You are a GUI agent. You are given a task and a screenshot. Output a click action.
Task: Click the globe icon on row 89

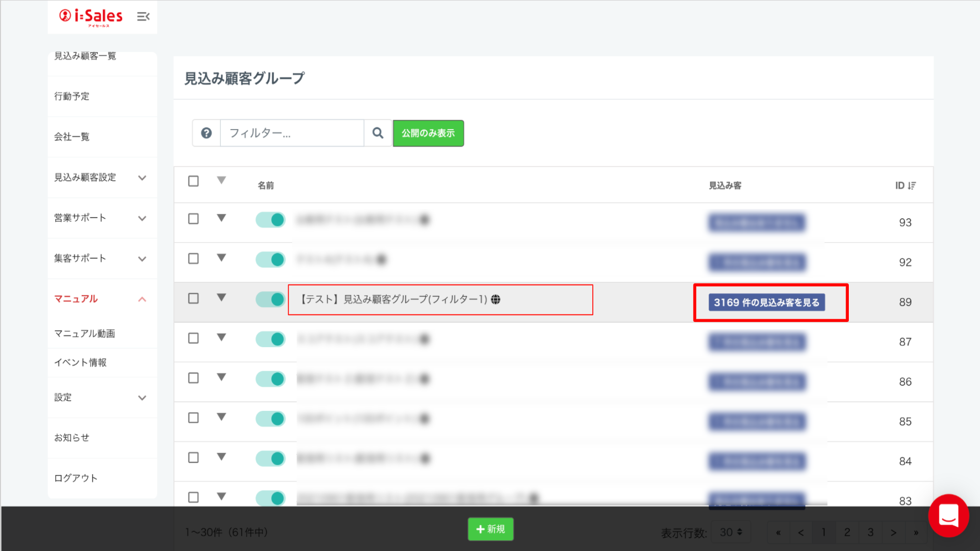(x=496, y=300)
